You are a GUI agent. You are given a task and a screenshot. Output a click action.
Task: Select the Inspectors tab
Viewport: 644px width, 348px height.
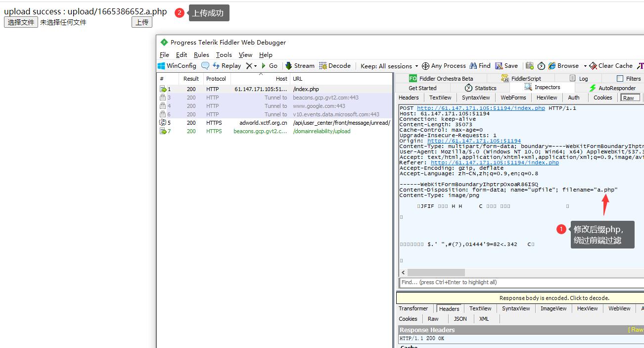coord(542,88)
